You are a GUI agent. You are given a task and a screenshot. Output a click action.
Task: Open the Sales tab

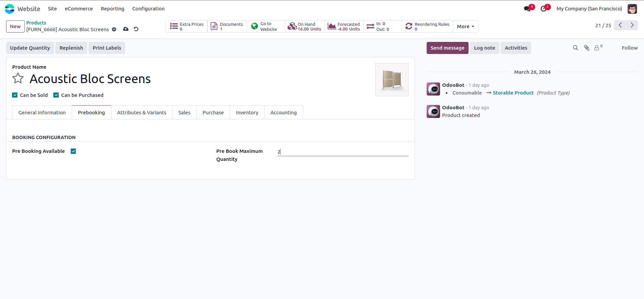pyautogui.click(x=184, y=113)
